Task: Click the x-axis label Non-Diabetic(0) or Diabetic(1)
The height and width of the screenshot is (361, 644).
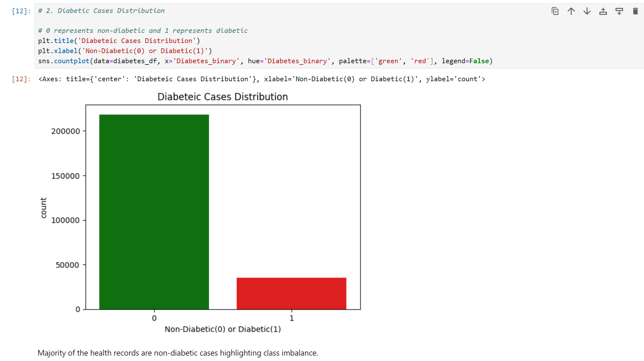Action: pos(222,329)
